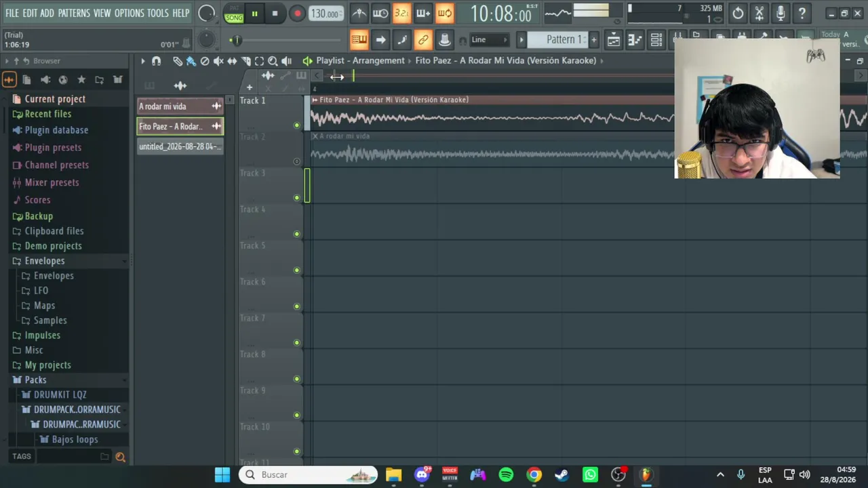This screenshot has height=488, width=868.
Task: Open the ADD menu
Action: click(47, 13)
